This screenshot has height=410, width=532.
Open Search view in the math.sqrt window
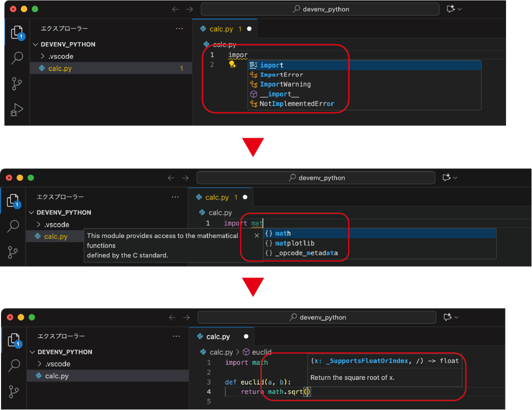click(15, 365)
